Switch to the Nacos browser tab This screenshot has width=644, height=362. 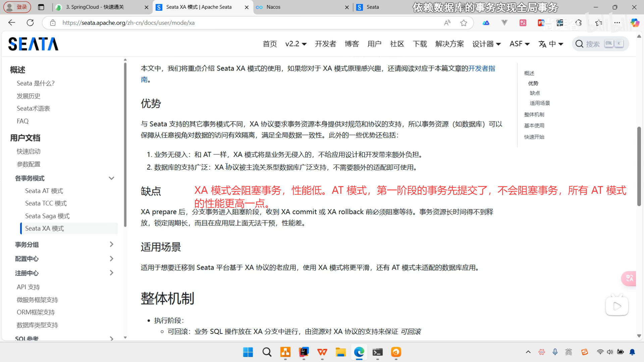pyautogui.click(x=273, y=7)
